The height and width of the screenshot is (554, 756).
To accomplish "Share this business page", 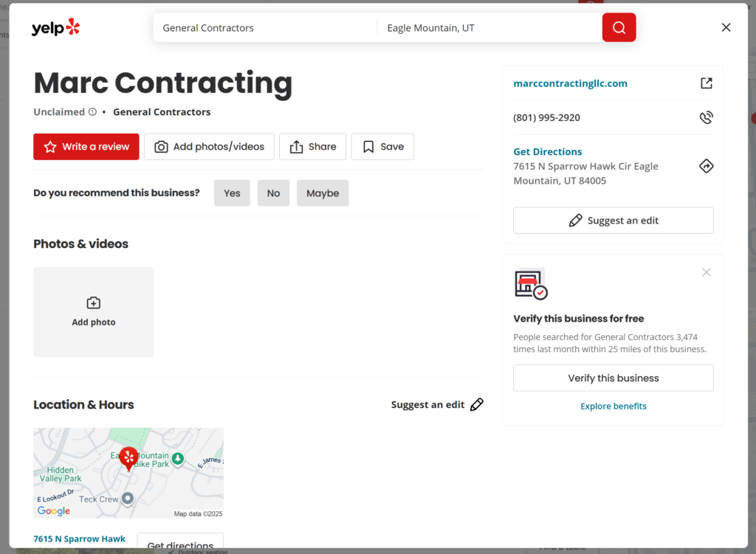I will coord(312,147).
